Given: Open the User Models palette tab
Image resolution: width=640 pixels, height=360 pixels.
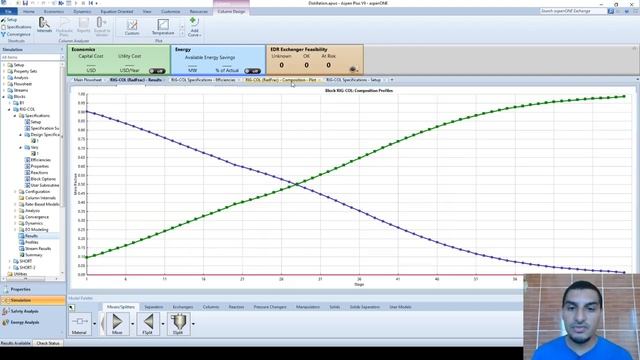Looking at the screenshot, I should pyautogui.click(x=400, y=307).
